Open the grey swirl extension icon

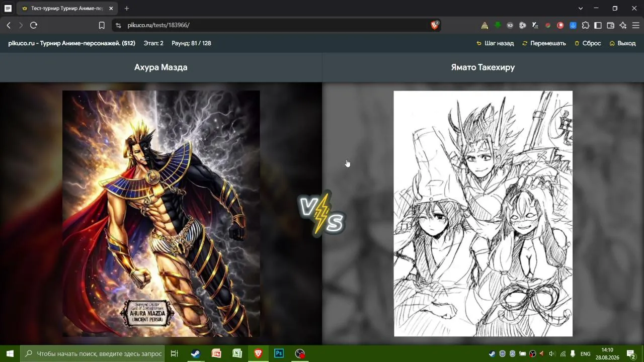coord(522,25)
